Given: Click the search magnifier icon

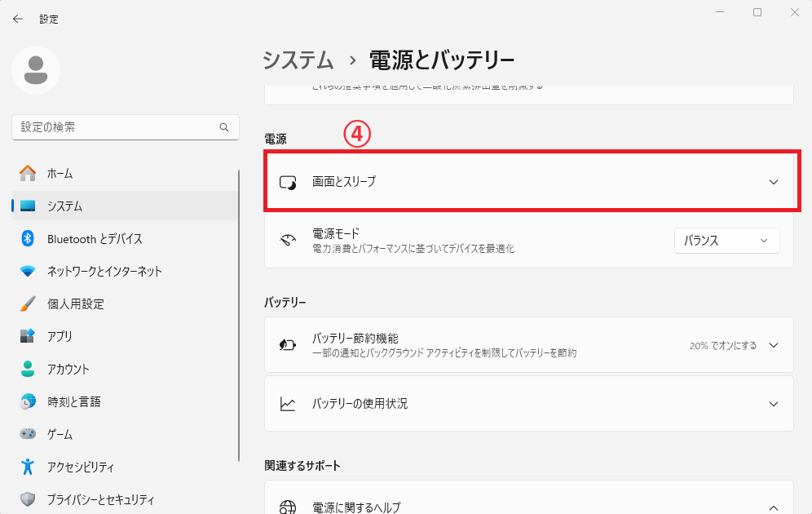Looking at the screenshot, I should 224,127.
